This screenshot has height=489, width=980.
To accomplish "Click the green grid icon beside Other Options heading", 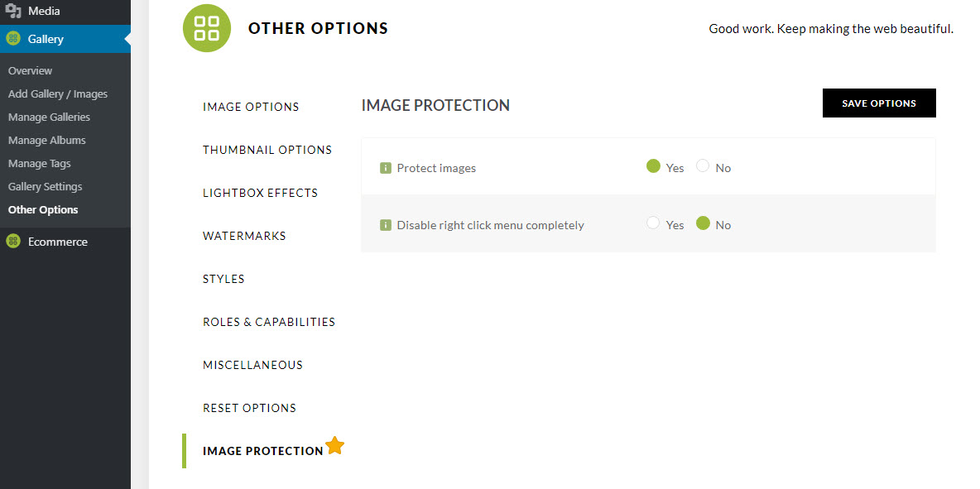I will coord(206,27).
